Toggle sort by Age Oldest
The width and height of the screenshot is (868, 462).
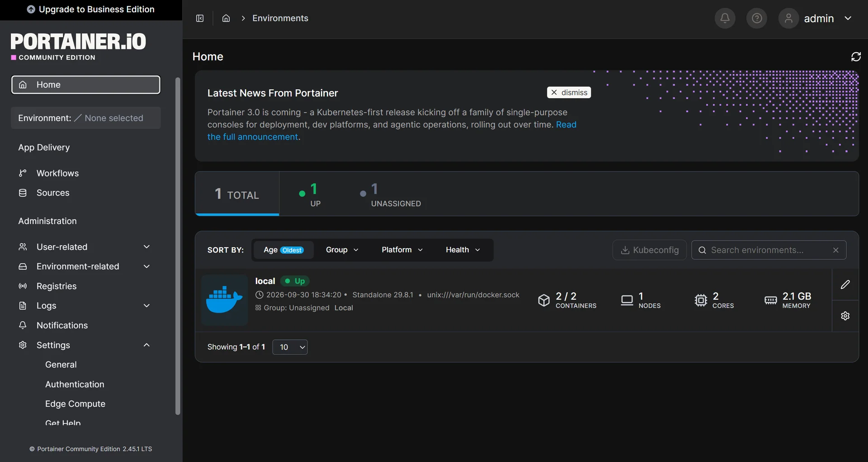click(283, 250)
